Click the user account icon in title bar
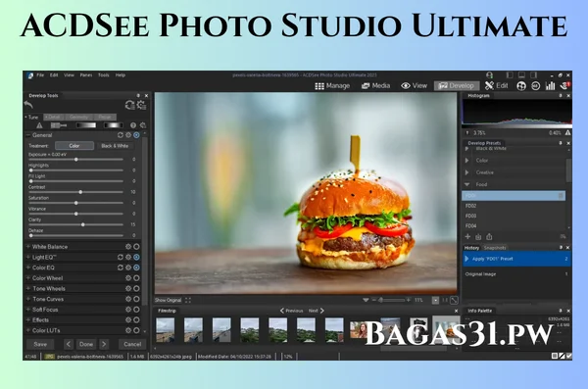Image resolution: width=588 pixels, height=389 pixels. pyautogui.click(x=489, y=75)
